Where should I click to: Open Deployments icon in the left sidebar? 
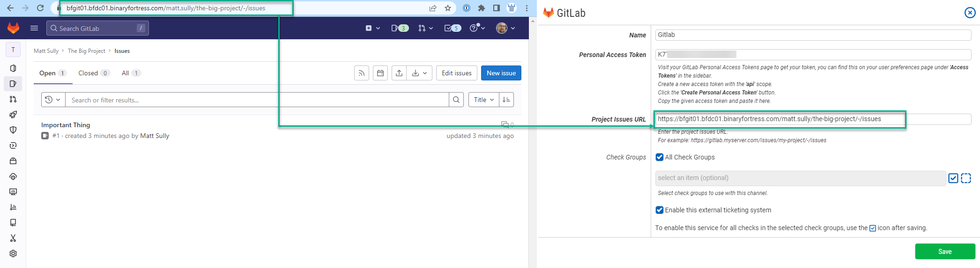pyautogui.click(x=13, y=145)
